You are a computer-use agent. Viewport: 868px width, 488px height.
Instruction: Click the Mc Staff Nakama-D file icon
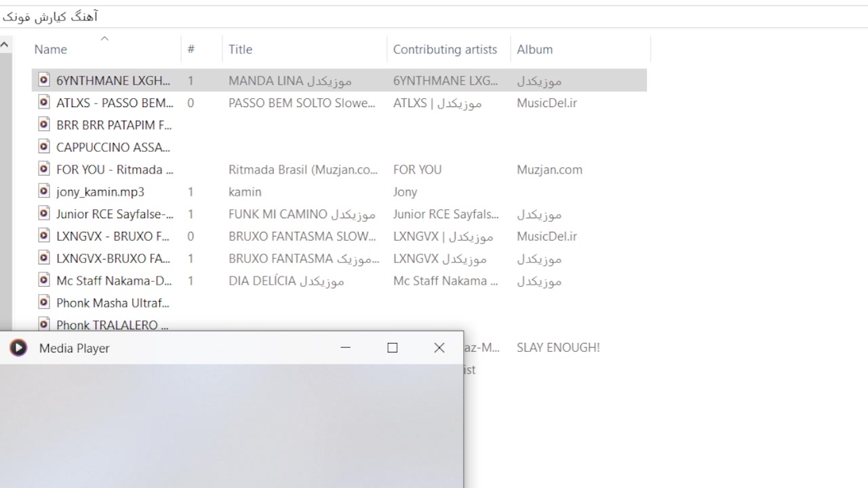(x=44, y=280)
